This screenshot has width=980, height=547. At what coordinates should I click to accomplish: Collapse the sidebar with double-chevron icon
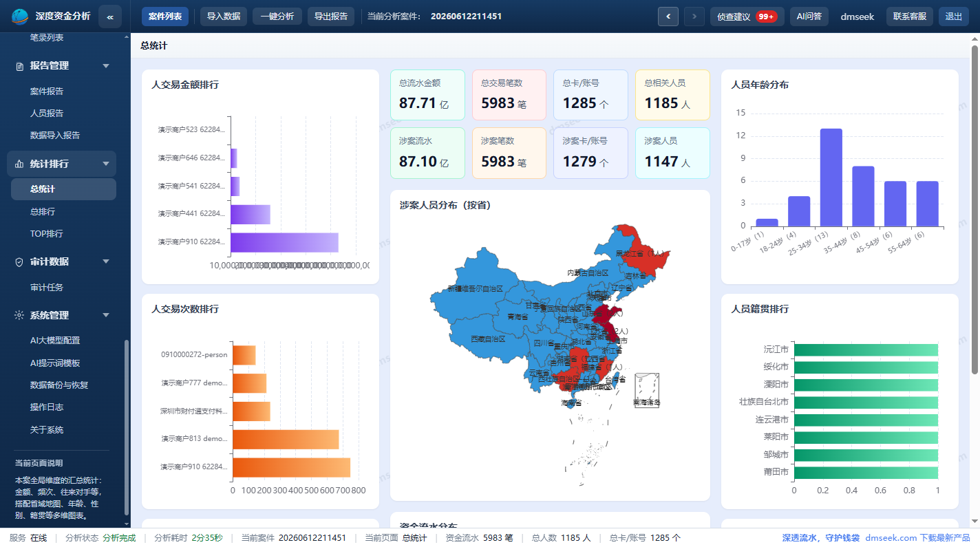click(110, 17)
